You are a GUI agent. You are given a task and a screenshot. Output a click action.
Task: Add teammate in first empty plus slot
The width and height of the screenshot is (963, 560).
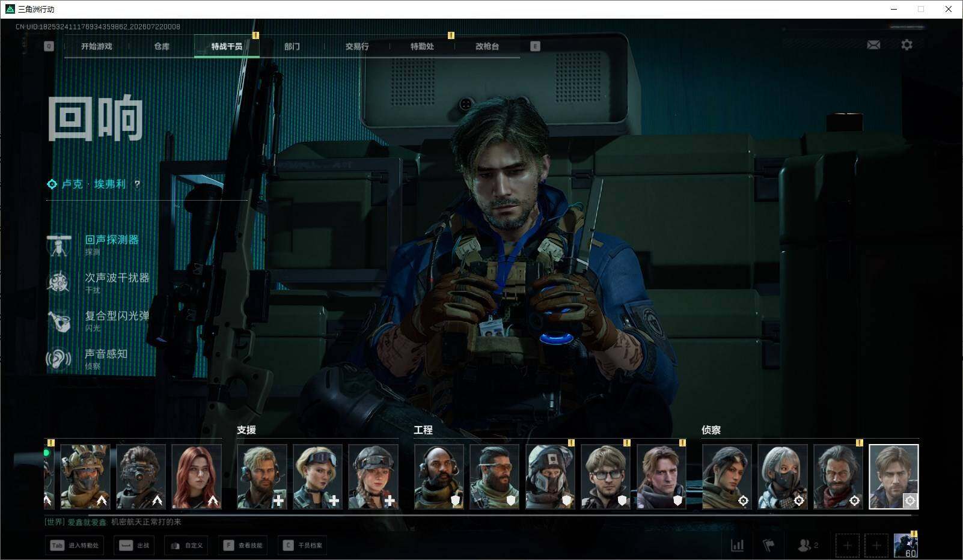tap(847, 546)
